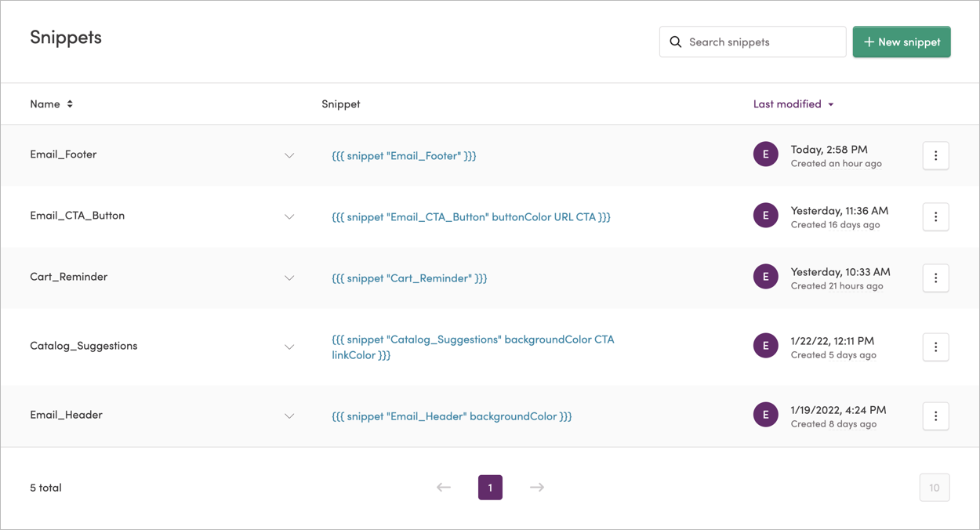Click 'Created 21 hours ago' text

837,286
